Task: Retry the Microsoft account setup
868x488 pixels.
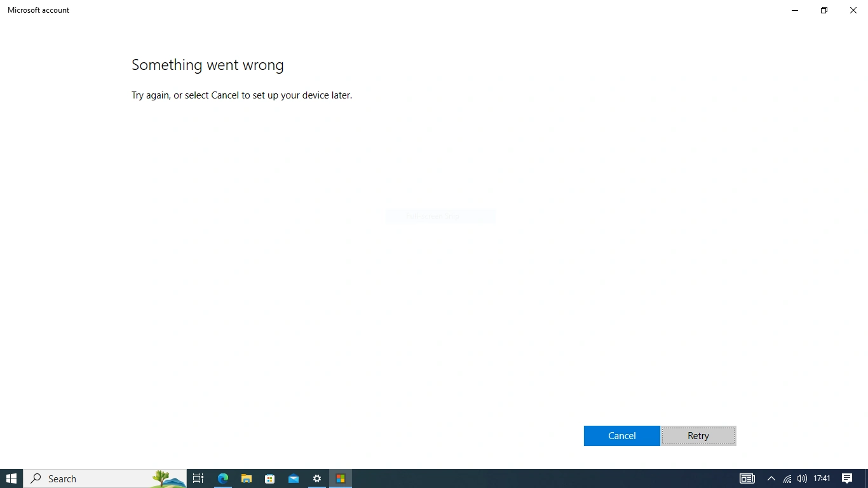Action: [x=698, y=436]
